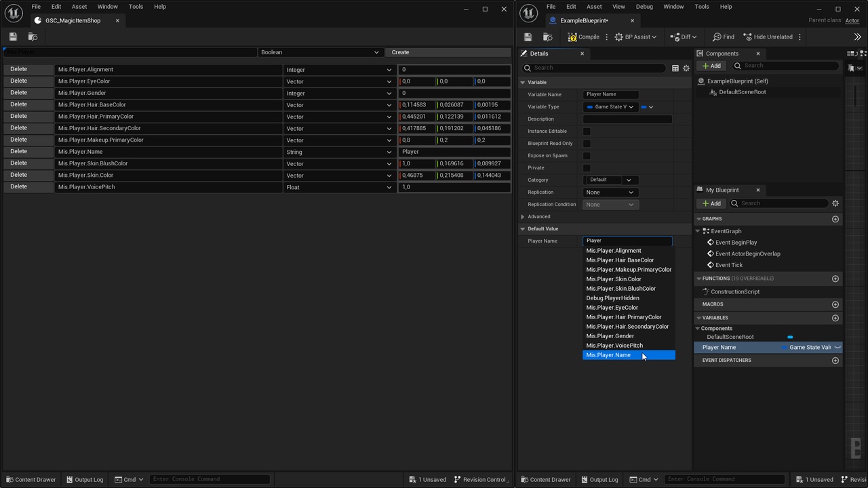The width and height of the screenshot is (868, 488).
Task: Toggle the Instance Editable checkbox
Action: pos(587,131)
